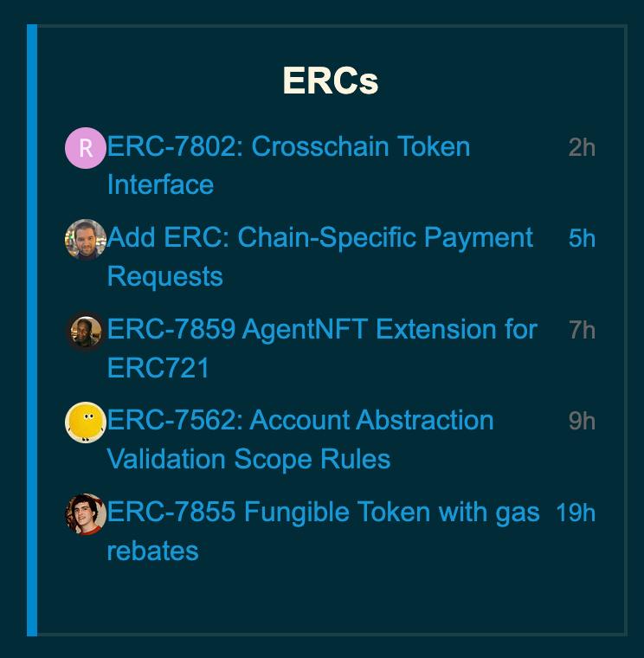Screen dimensions: 644x658
Task: Click the 5h activity time
Action: point(582,239)
